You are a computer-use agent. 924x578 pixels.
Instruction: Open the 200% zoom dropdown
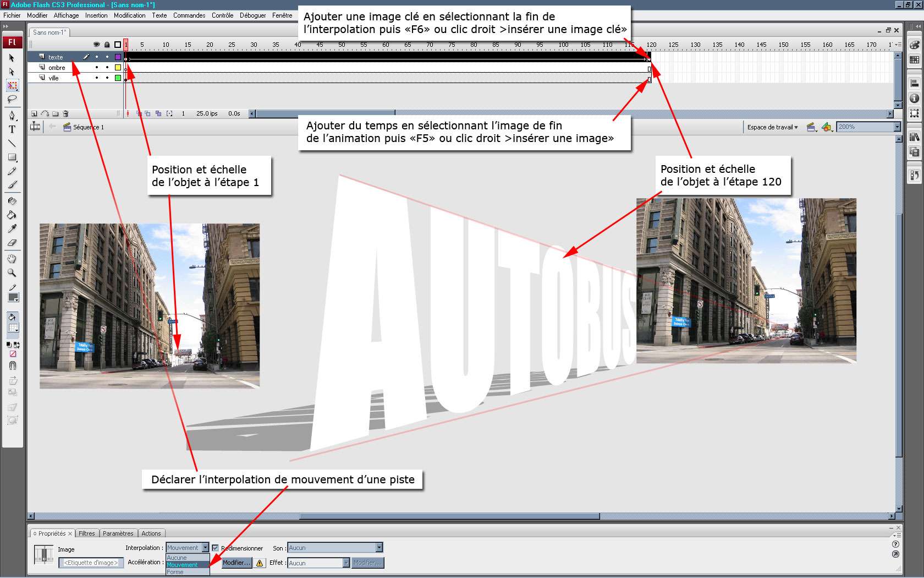pos(868,127)
